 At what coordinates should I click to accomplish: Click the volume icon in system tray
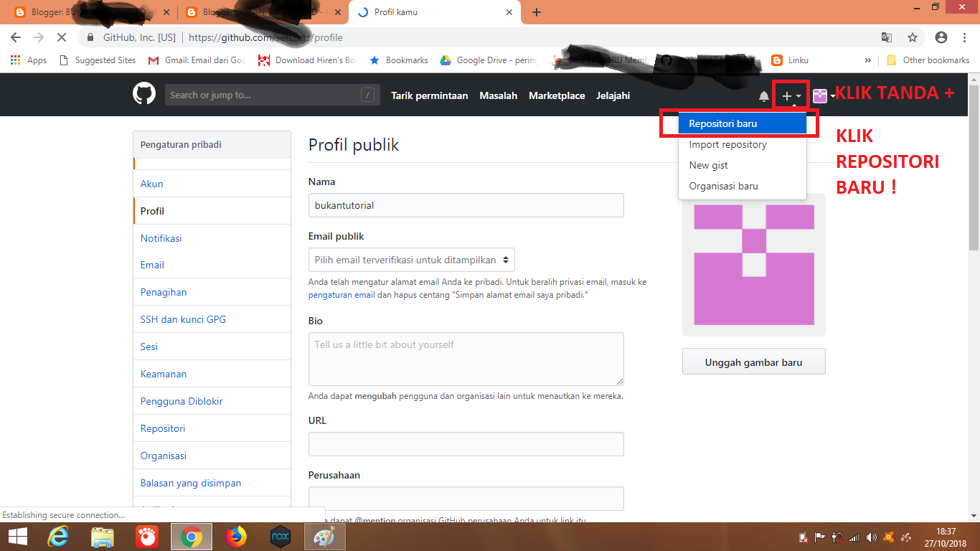point(871,536)
